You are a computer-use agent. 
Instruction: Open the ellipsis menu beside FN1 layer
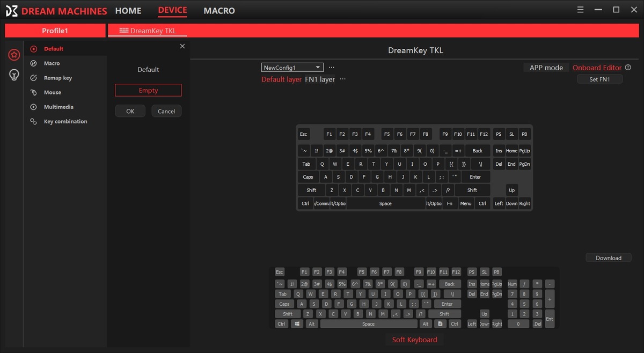click(343, 79)
